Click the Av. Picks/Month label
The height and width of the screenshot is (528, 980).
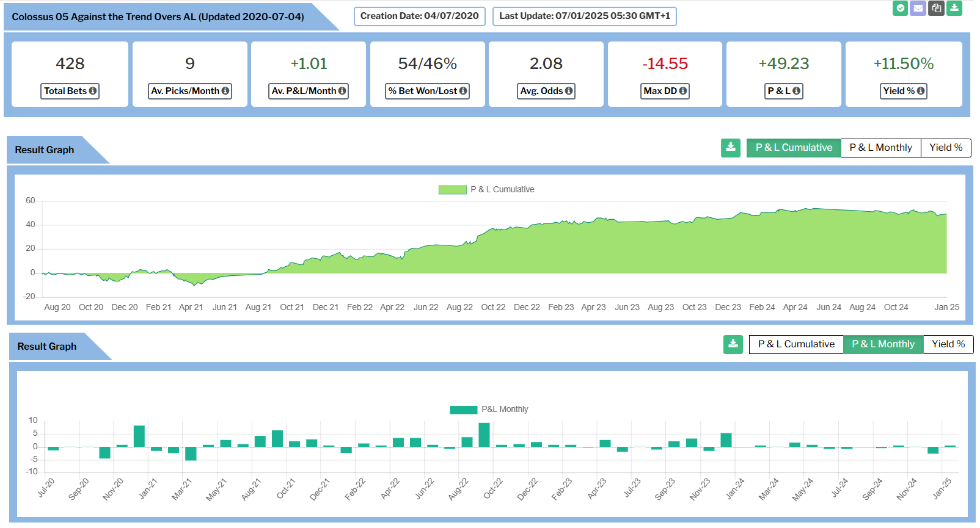[x=185, y=91]
